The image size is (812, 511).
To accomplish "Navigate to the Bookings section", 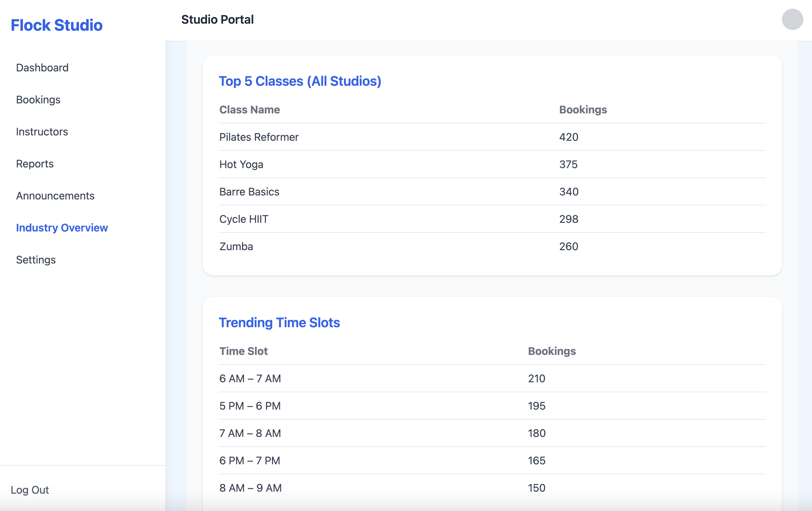I will click(x=38, y=99).
